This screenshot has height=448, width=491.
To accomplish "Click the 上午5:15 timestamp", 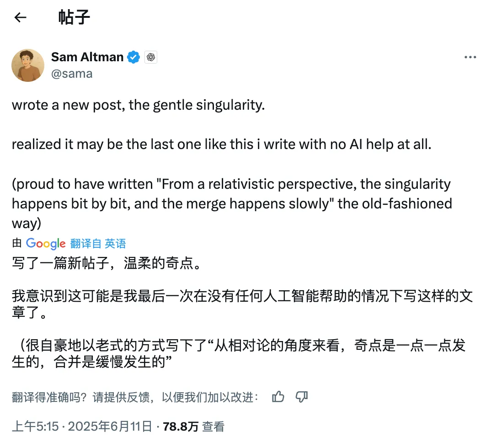I will (x=36, y=427).
